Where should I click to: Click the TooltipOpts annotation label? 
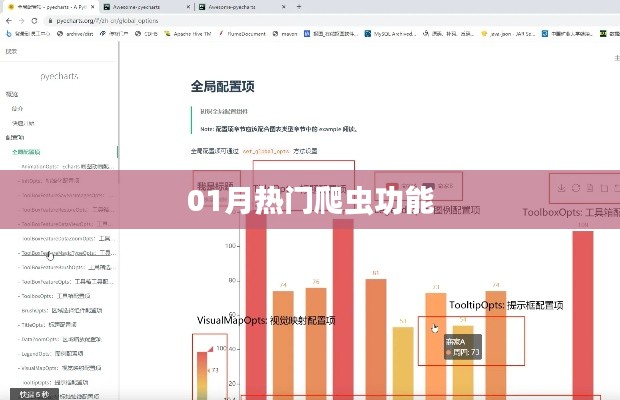click(x=506, y=305)
